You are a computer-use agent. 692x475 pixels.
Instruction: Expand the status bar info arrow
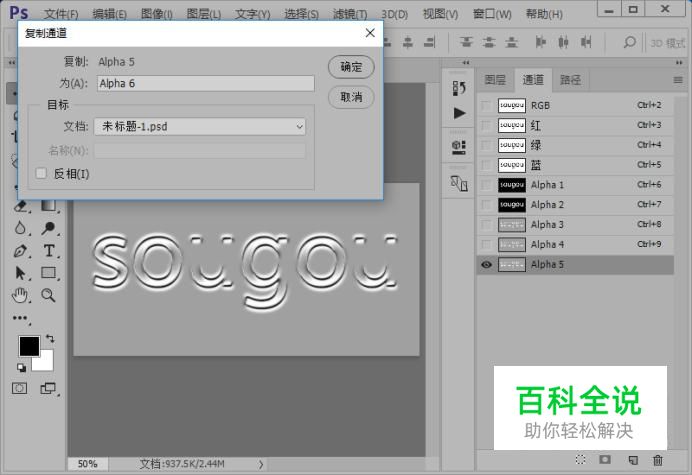pyautogui.click(x=261, y=464)
